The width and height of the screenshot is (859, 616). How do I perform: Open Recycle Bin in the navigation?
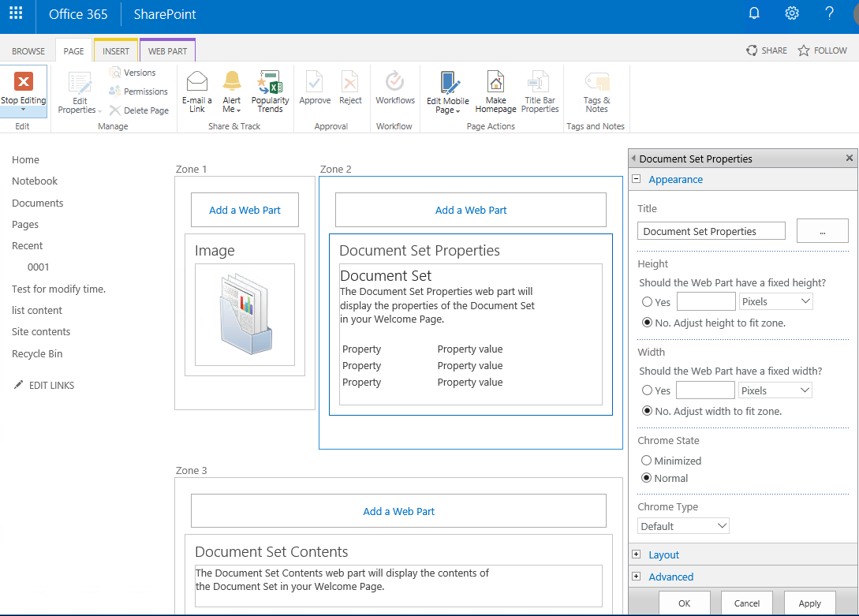pos(37,353)
